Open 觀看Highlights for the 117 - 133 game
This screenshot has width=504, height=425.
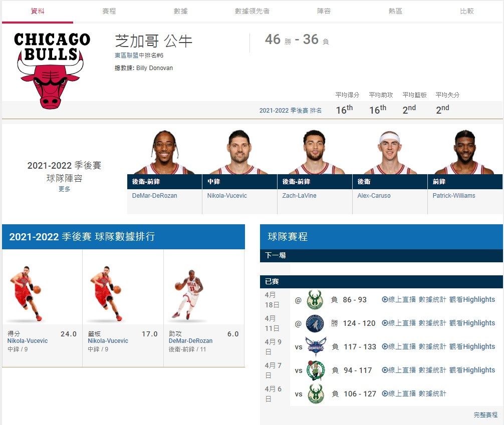(x=472, y=346)
